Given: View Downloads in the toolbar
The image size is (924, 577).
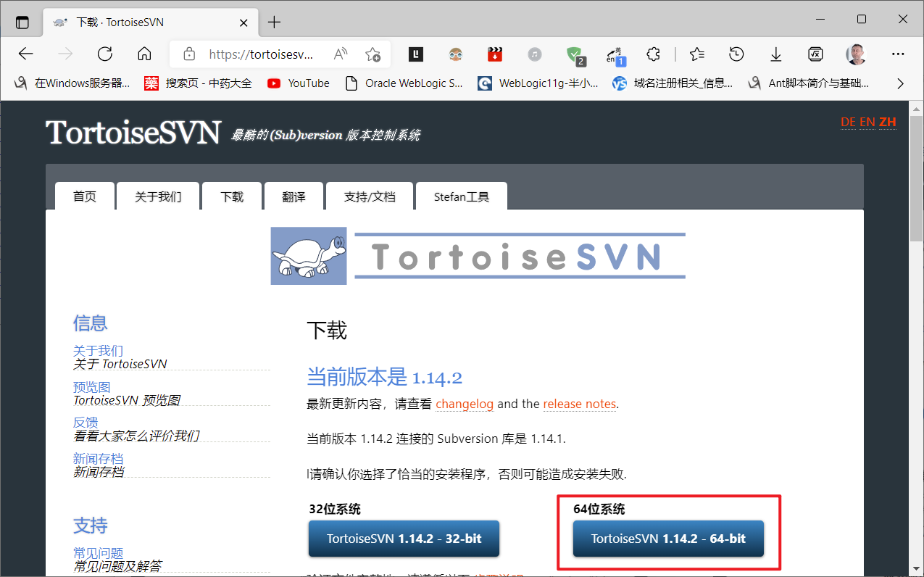Looking at the screenshot, I should coord(775,54).
